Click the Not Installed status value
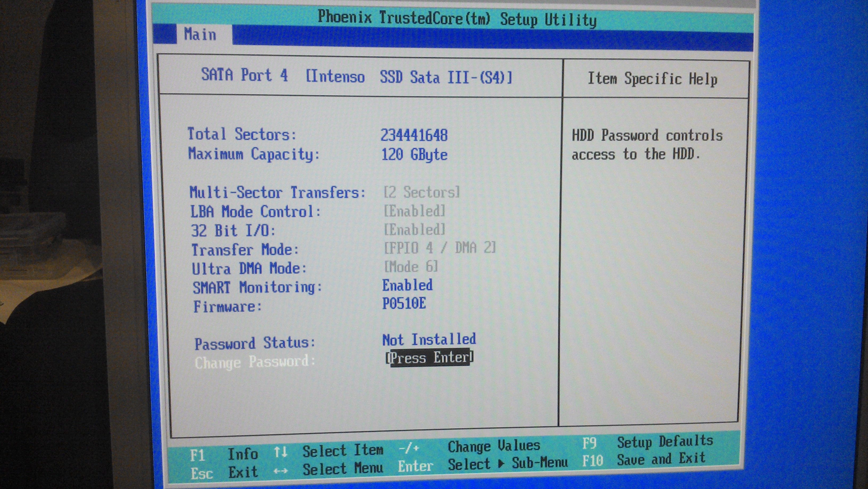This screenshot has height=489, width=868. [429, 339]
